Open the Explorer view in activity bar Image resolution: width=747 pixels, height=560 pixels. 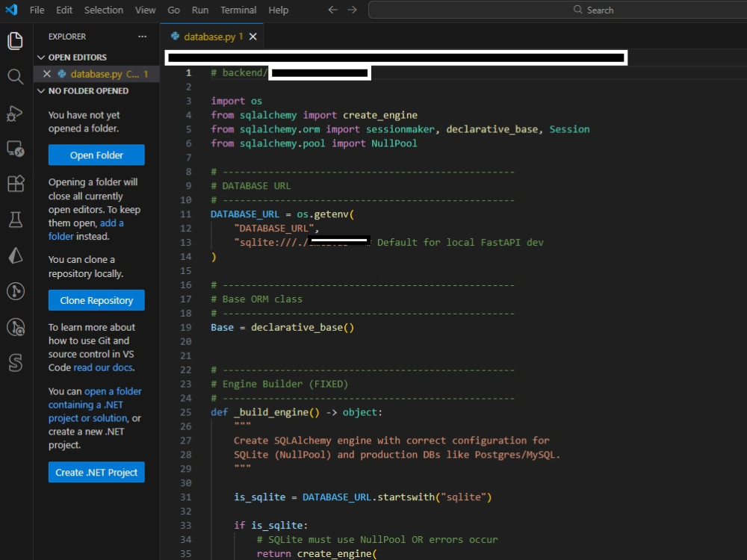(15, 40)
